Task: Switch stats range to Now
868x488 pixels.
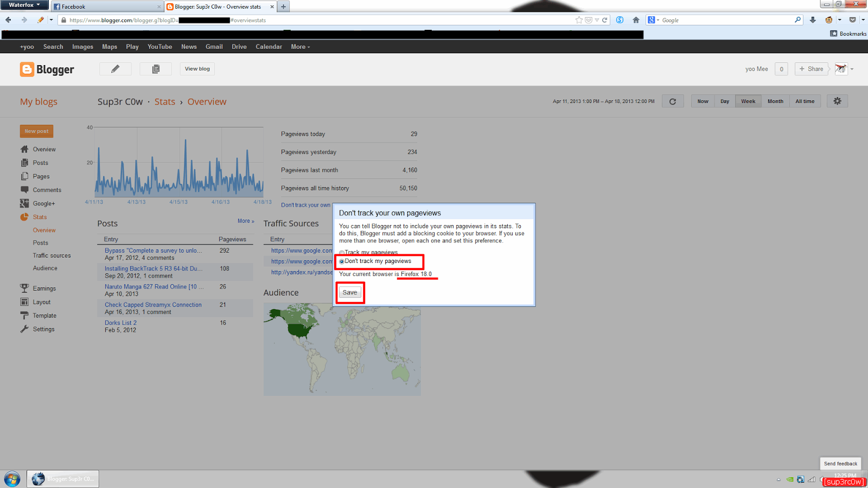Action: (x=703, y=101)
